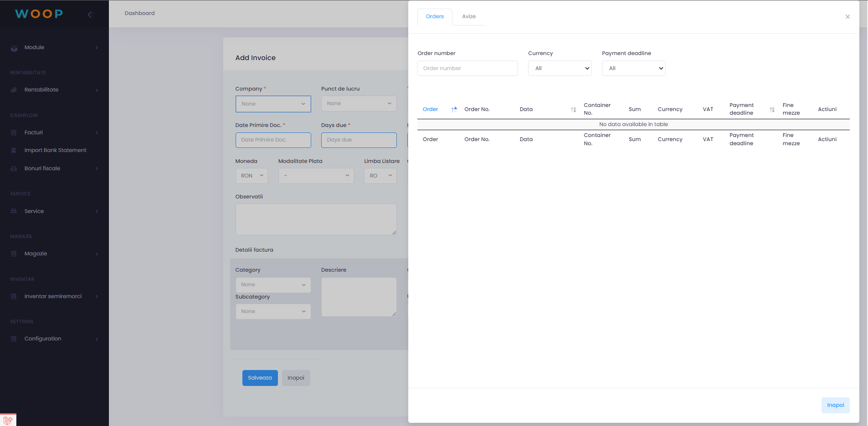The height and width of the screenshot is (426, 868).
Task: Collapse the sidebar using the chevron arrow
Action: [x=91, y=14]
